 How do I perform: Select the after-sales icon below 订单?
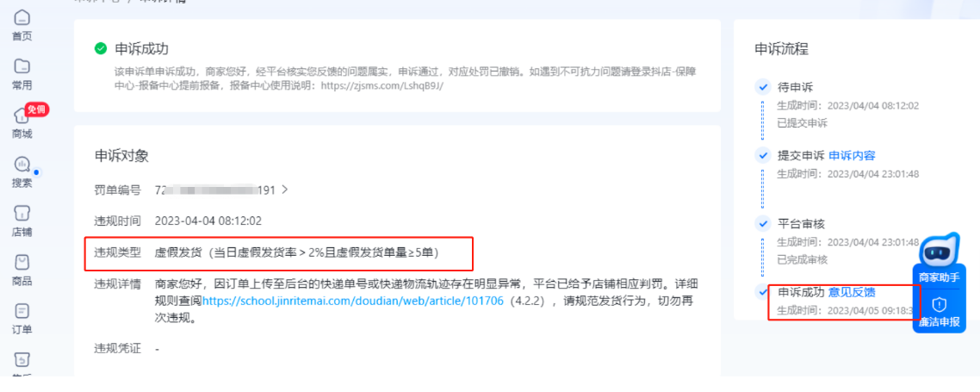[x=22, y=360]
